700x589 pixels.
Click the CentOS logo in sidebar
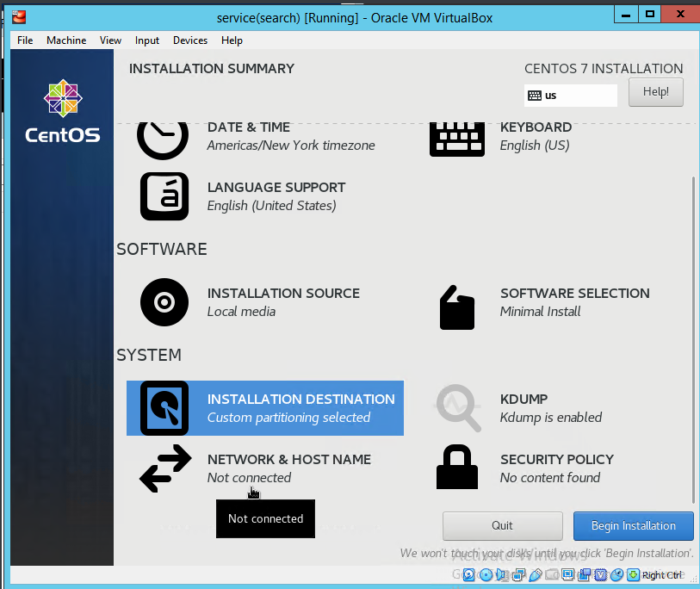pyautogui.click(x=63, y=111)
